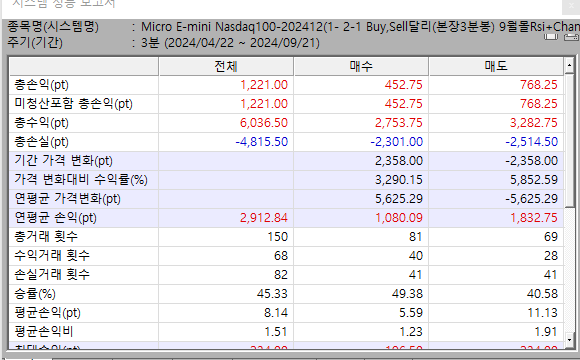Click the 총거래 횟수 row label
580x360 pixels.
[46, 236]
